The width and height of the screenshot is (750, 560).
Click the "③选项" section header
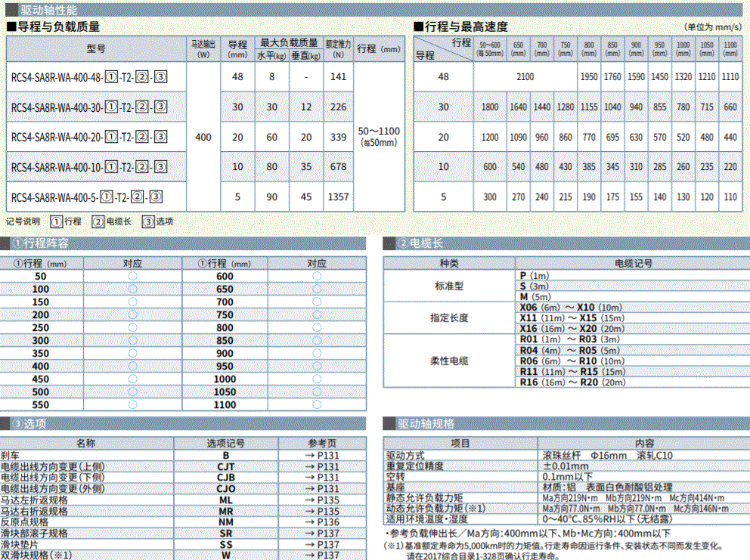(183, 424)
